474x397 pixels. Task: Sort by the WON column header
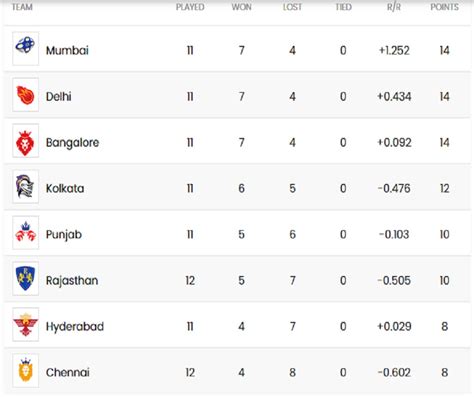tap(241, 7)
